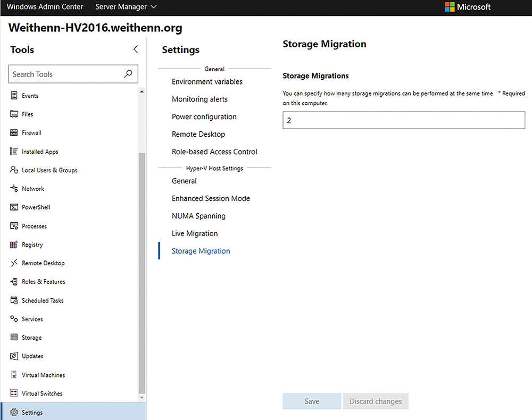Click the Windows Admin Center title link
The image size is (532, 420).
point(45,7)
